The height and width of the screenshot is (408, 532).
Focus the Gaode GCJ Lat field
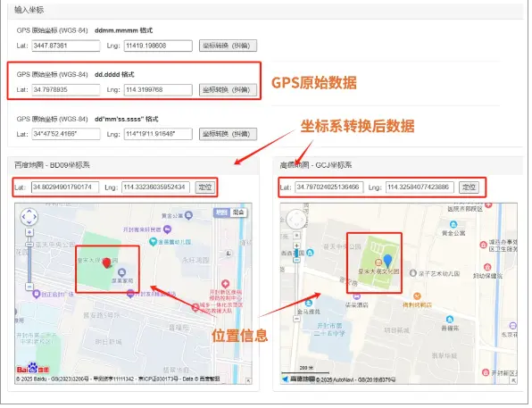(329, 187)
